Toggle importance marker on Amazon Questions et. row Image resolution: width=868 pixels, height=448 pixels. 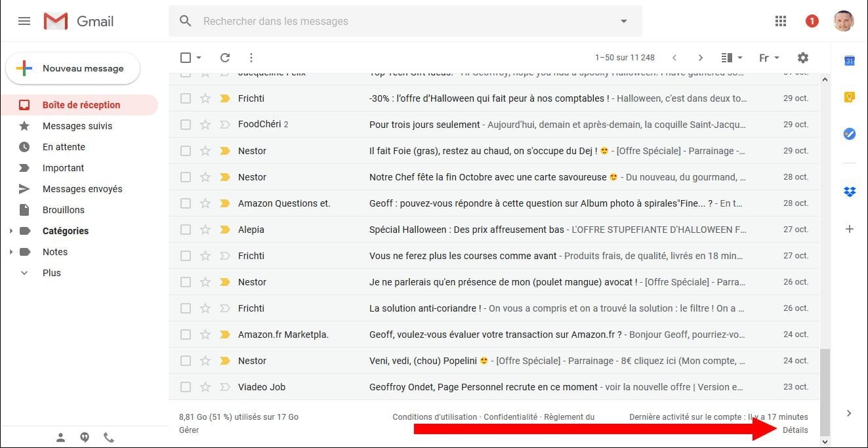click(x=225, y=203)
